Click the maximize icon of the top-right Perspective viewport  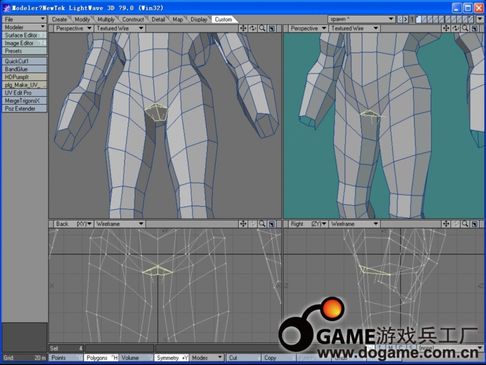(x=475, y=28)
